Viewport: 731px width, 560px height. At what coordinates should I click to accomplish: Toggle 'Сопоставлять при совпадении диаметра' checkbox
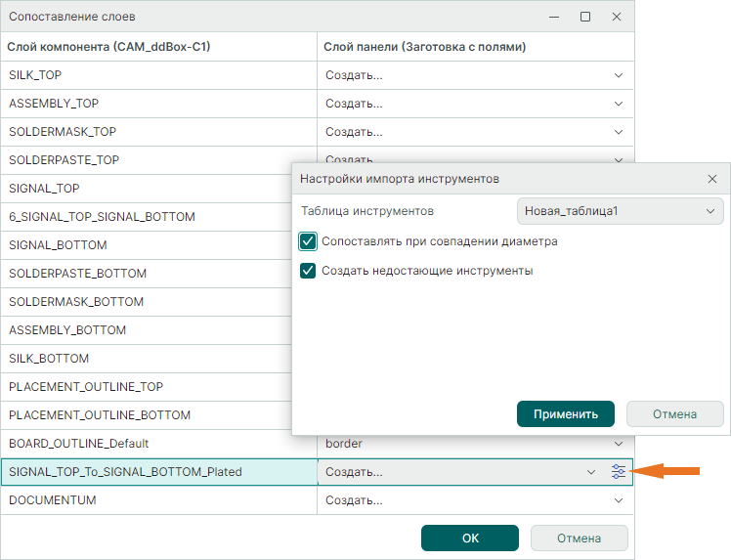(x=309, y=241)
